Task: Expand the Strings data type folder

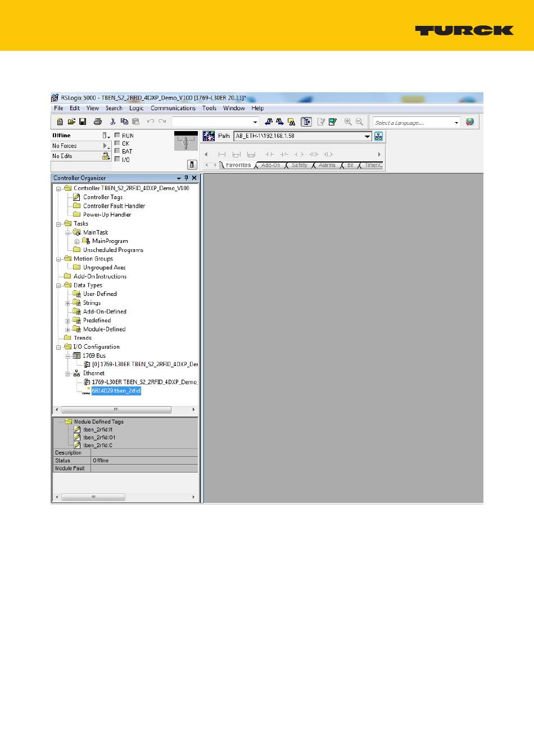Action: pos(67,304)
